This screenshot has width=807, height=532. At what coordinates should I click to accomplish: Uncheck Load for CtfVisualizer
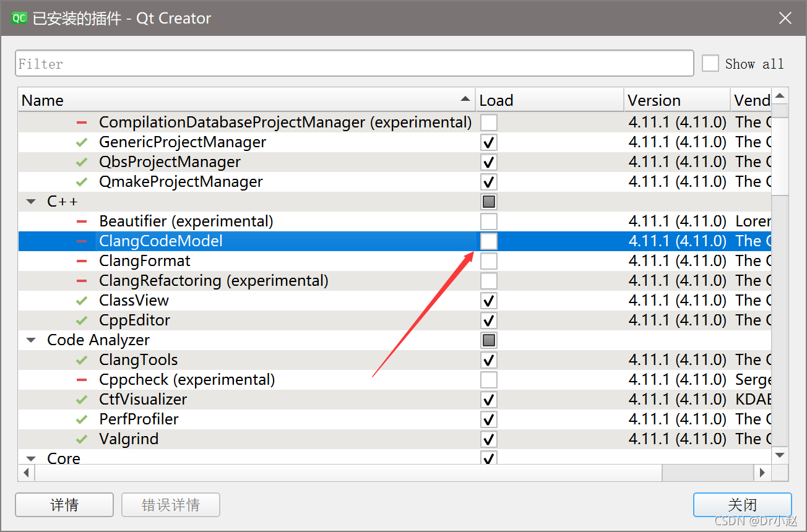(489, 400)
